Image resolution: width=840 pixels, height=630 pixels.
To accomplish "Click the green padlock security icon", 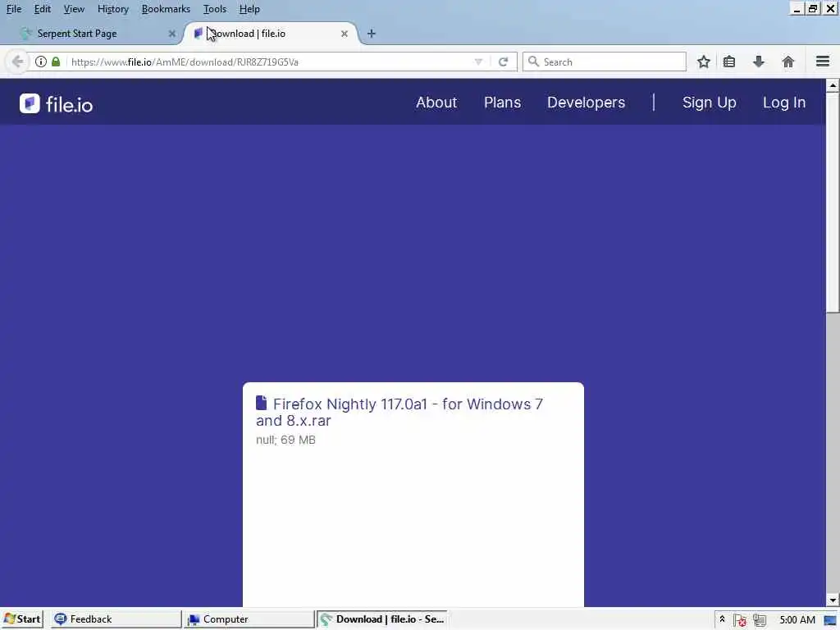I will [56, 62].
